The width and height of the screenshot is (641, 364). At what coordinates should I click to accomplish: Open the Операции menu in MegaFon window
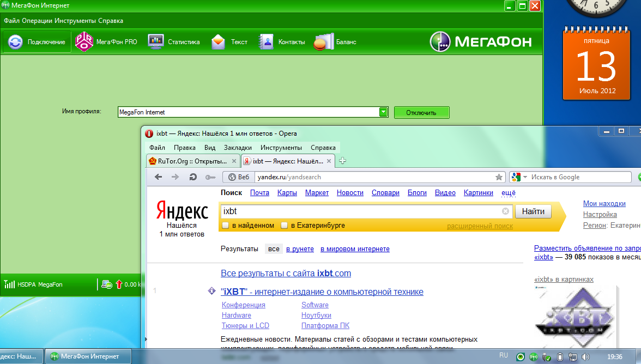pos(37,21)
